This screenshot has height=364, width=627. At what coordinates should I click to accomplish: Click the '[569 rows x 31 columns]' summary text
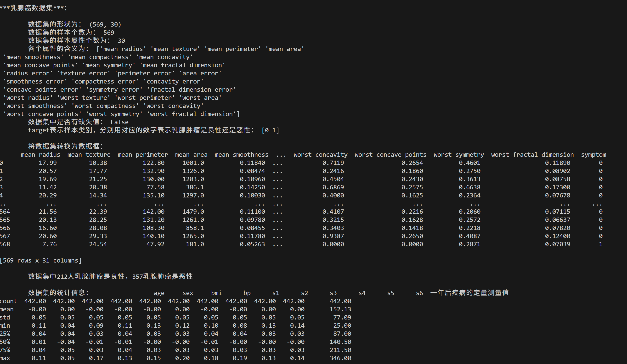tap(41, 260)
